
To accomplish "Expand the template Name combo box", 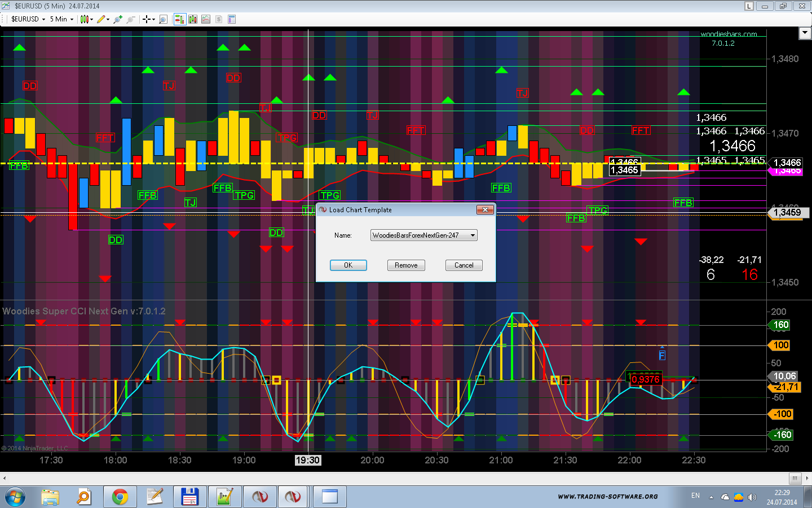I will coord(473,235).
